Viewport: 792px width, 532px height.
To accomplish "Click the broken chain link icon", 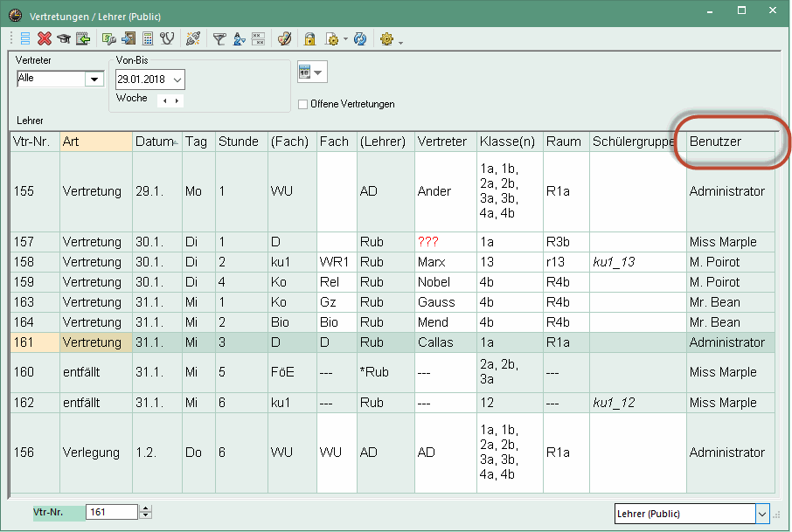I will (193, 38).
